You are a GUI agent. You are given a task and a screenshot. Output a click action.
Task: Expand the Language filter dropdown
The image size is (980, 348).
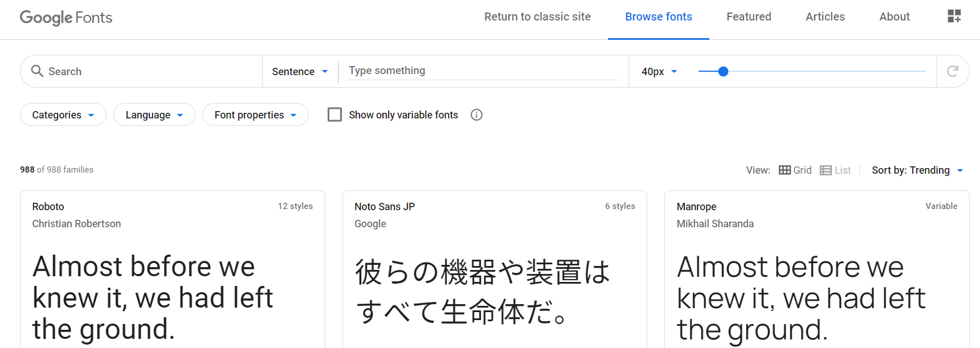coord(154,115)
